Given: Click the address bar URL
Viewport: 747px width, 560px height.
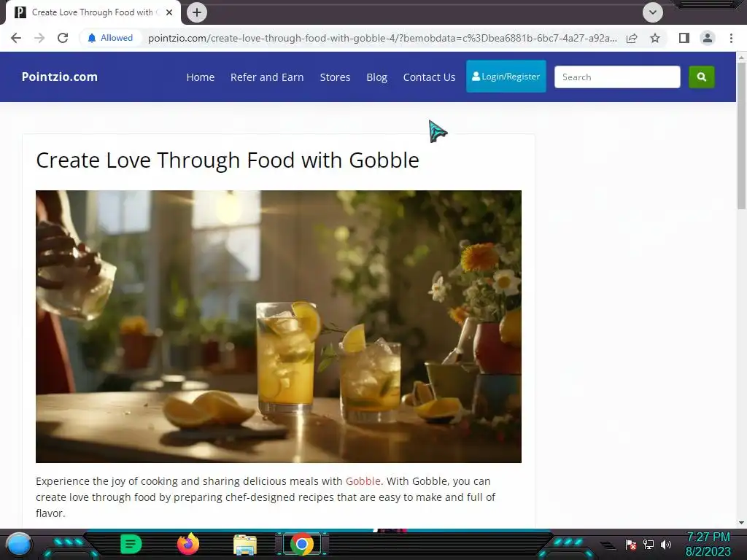Looking at the screenshot, I should coord(382,38).
